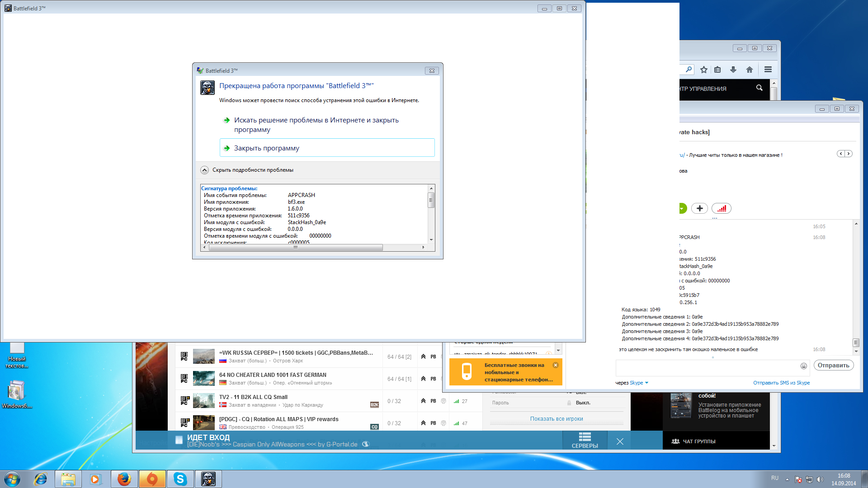This screenshot has height=488, width=868.
Task: Click the 'APPCRASH' value in problem signature
Action: coord(302,195)
